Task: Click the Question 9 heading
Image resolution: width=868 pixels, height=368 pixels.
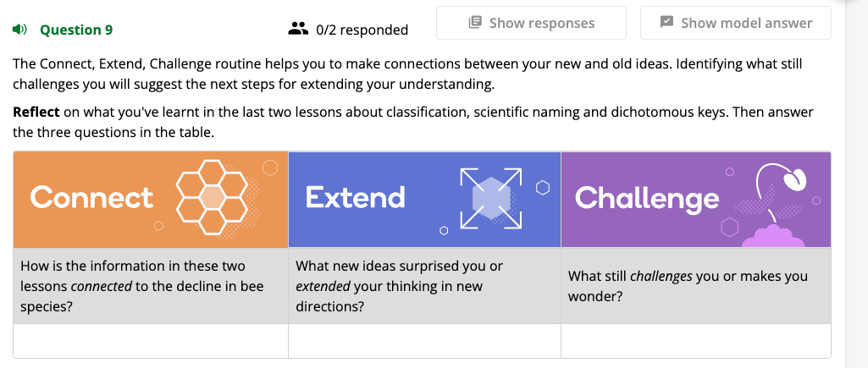Action: 76,30
